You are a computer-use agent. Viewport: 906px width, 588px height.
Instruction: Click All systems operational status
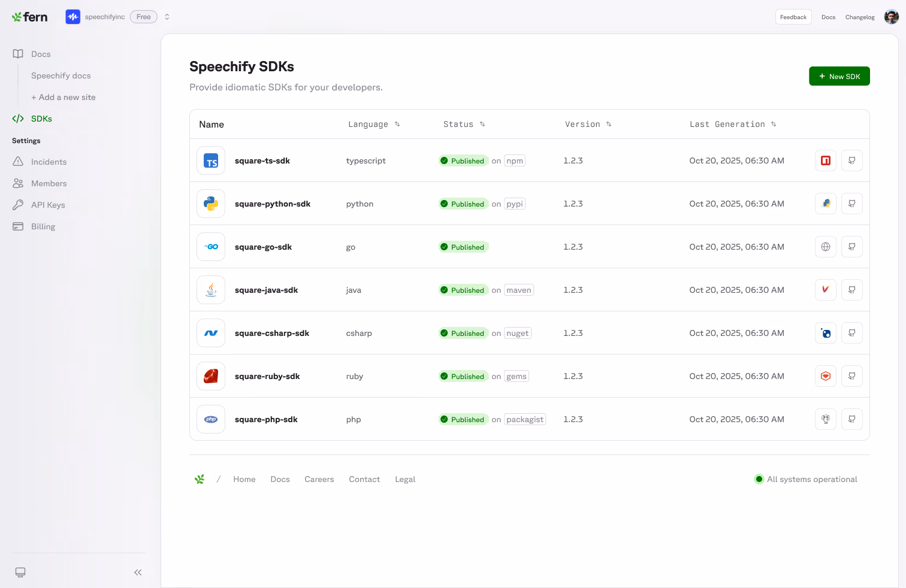click(806, 479)
